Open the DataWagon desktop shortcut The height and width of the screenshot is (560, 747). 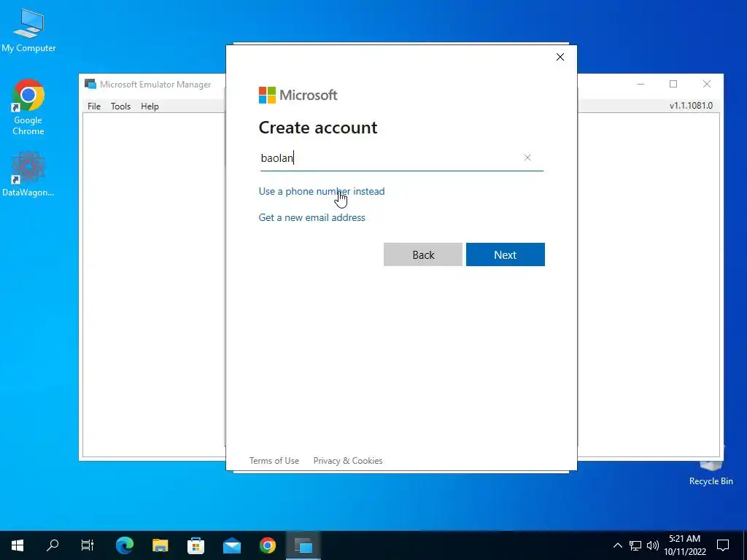(x=28, y=174)
